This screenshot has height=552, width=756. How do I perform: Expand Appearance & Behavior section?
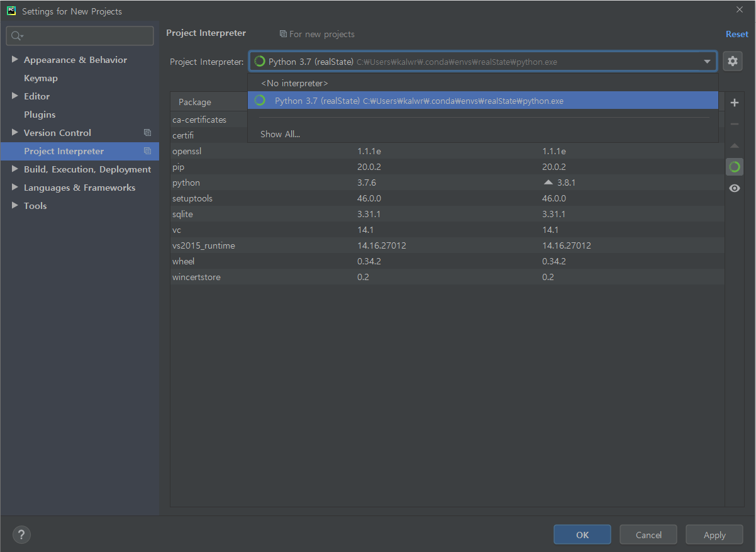[15, 60]
